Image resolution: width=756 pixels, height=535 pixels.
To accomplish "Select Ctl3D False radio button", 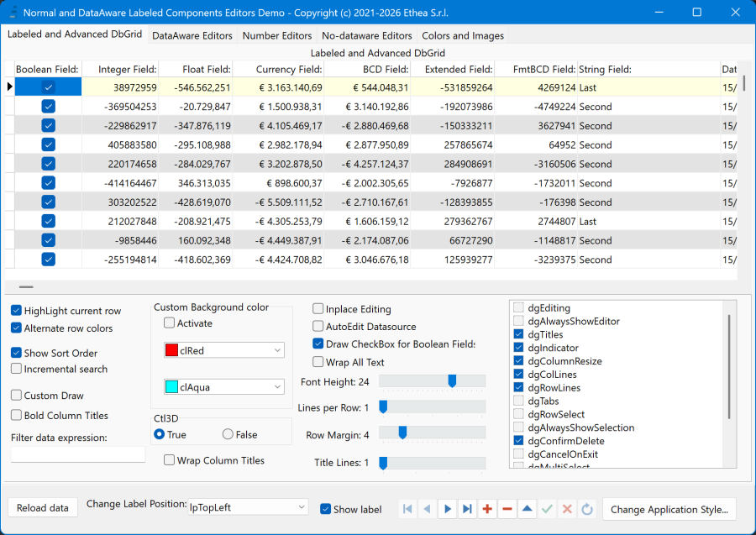I will click(228, 434).
